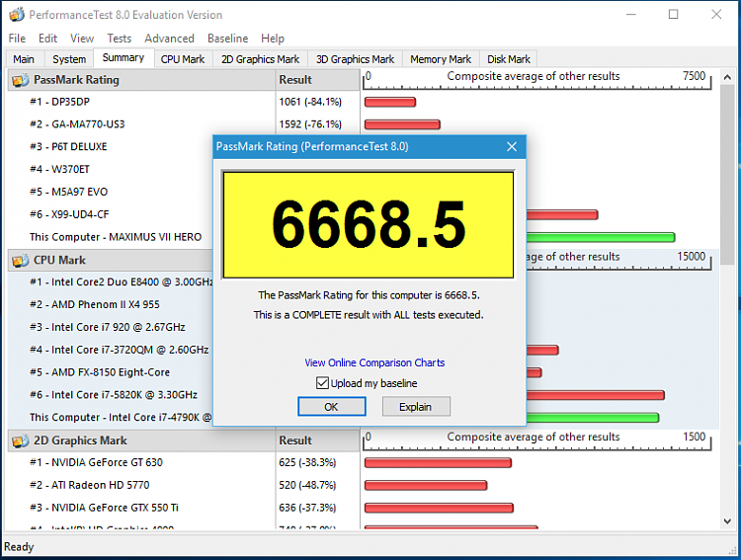Click the Result header of PassMark Rating
This screenshot has height=560, width=741.
point(317,80)
